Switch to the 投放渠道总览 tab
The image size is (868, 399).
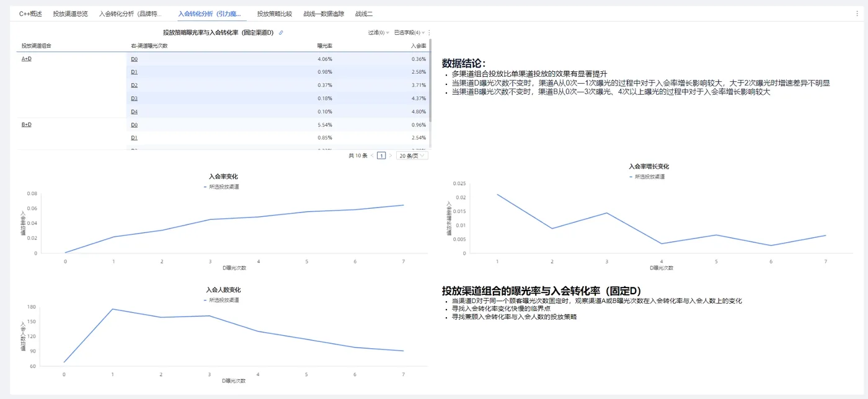coord(70,13)
